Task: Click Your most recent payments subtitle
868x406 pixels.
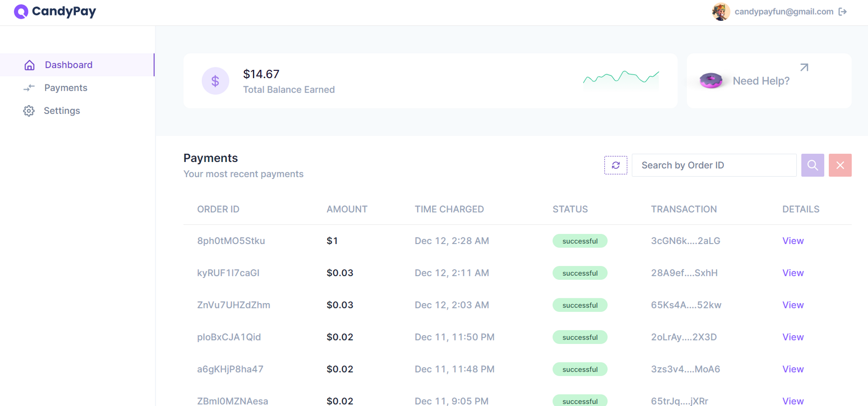Action: [243, 174]
